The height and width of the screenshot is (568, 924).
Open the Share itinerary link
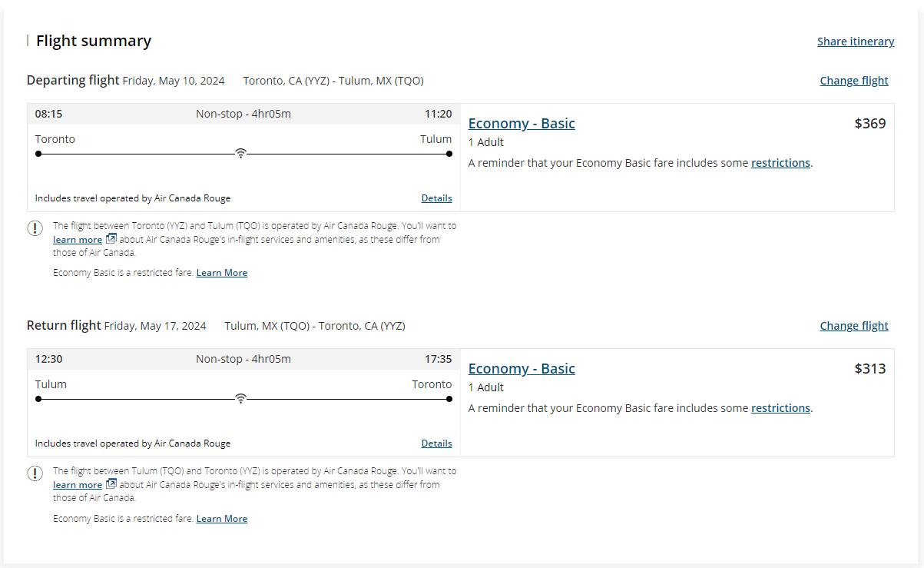[856, 42]
